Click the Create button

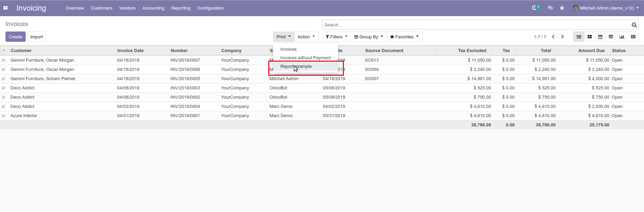15,37
